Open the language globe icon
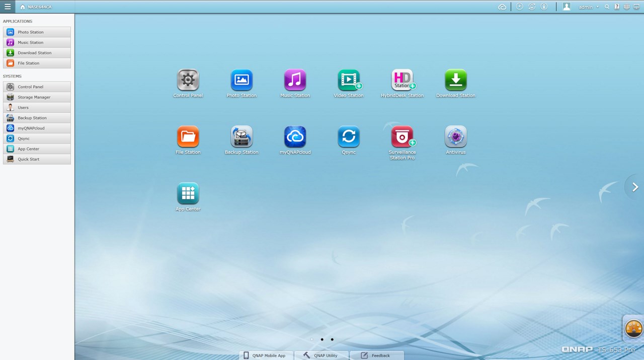Viewport: 644px width, 360px height. pyautogui.click(x=626, y=7)
